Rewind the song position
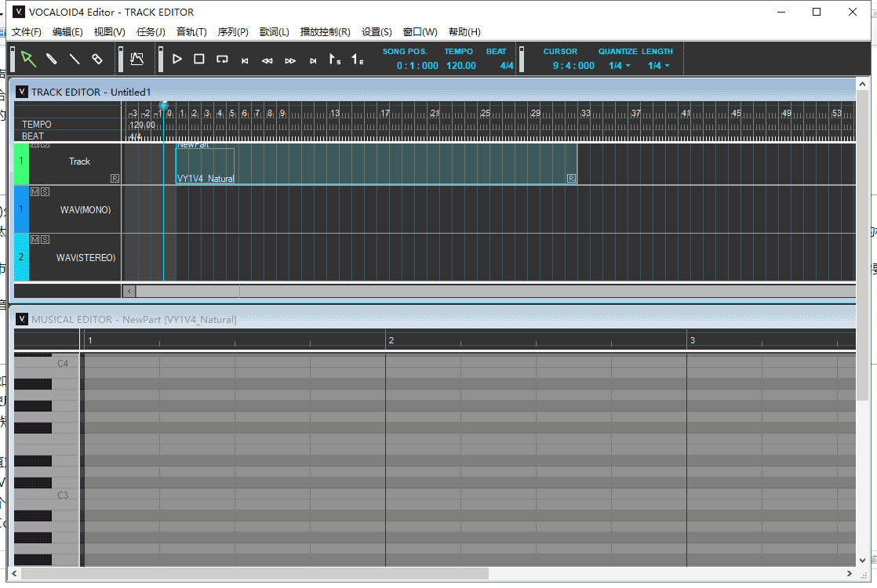This screenshot has height=588, width=877. 267,61
